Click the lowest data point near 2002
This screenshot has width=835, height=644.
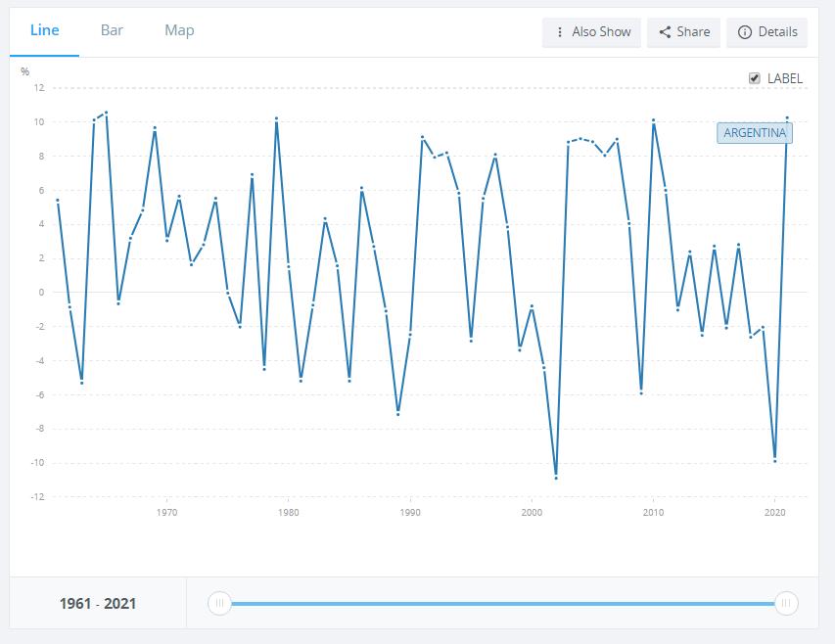556,478
